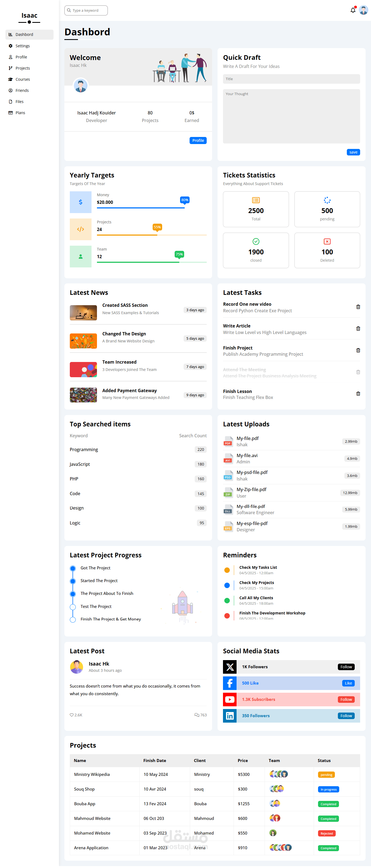
Task: Open the Created SASS Section thumbnail
Action: coord(83,313)
